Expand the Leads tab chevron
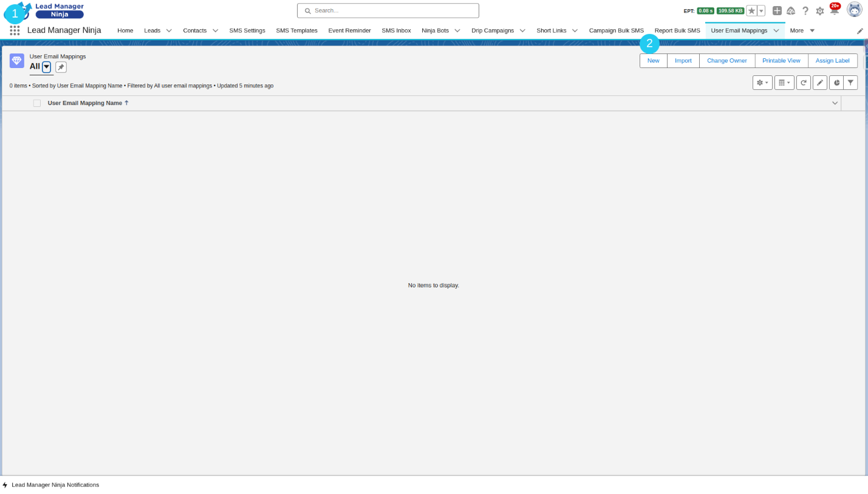This screenshot has width=868, height=494. (169, 30)
